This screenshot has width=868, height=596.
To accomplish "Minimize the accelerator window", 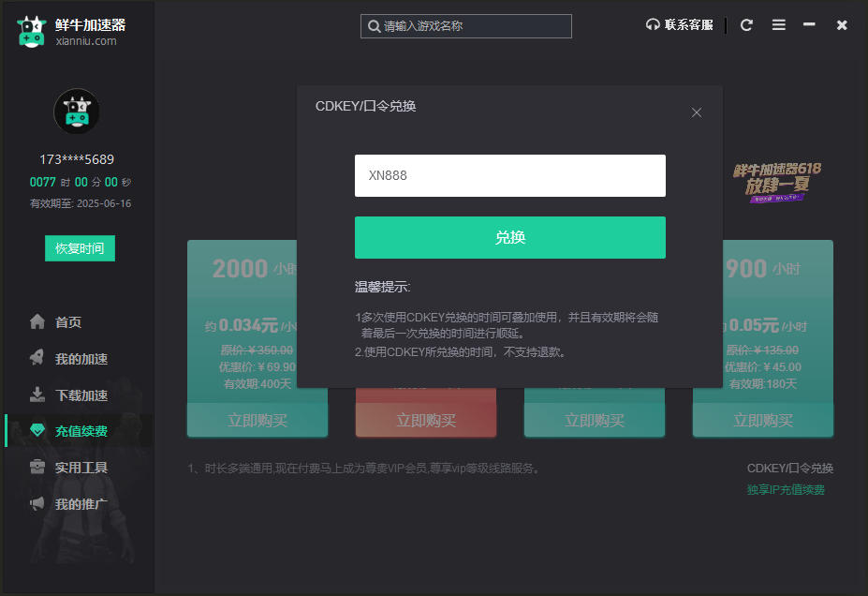I will pos(809,24).
